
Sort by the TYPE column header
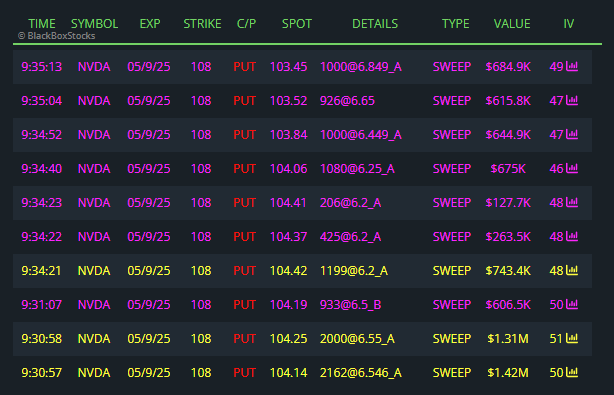coord(455,24)
